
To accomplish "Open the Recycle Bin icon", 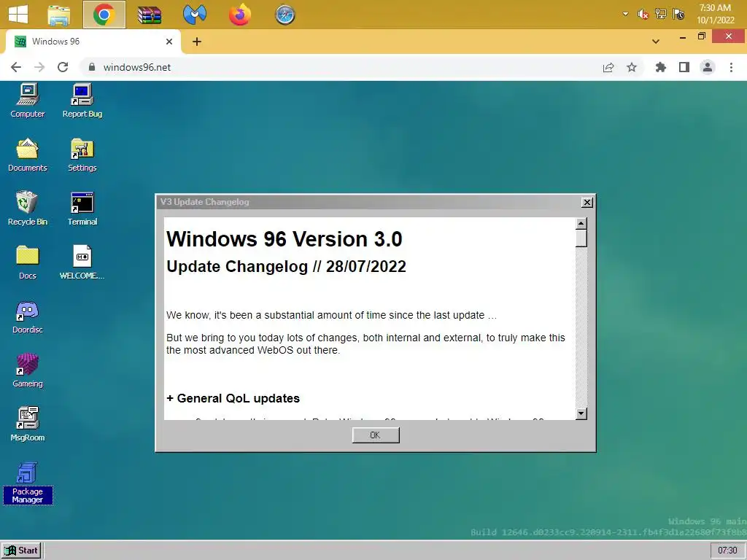I will tap(27, 209).
